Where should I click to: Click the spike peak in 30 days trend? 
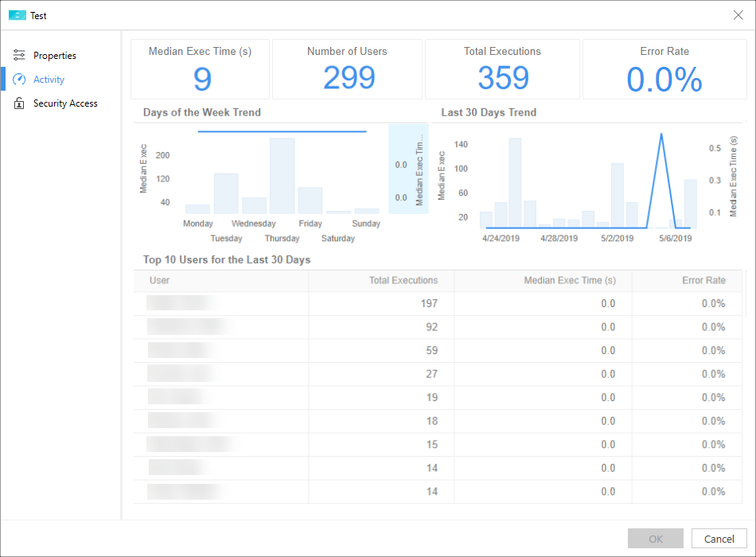(x=661, y=134)
